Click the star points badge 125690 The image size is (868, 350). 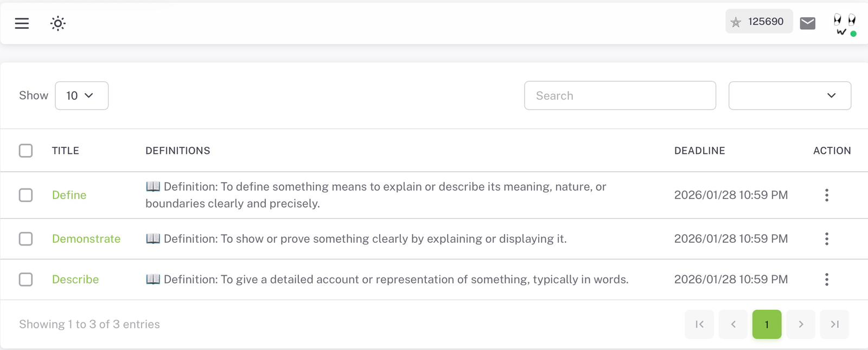(x=758, y=22)
